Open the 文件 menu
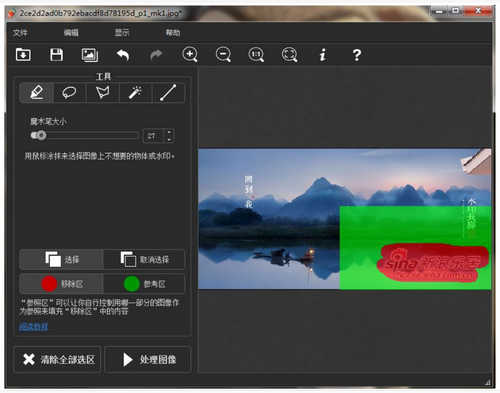Image resolution: width=500 pixels, height=393 pixels. tap(20, 33)
